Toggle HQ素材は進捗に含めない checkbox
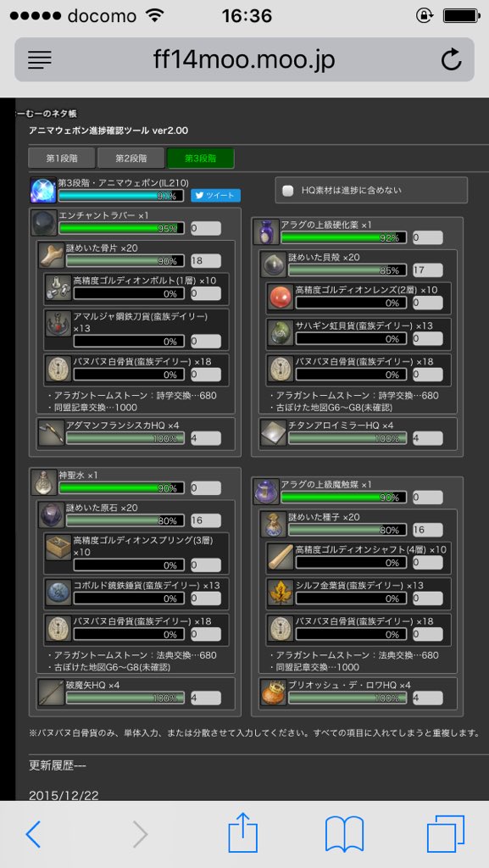 [x=287, y=191]
